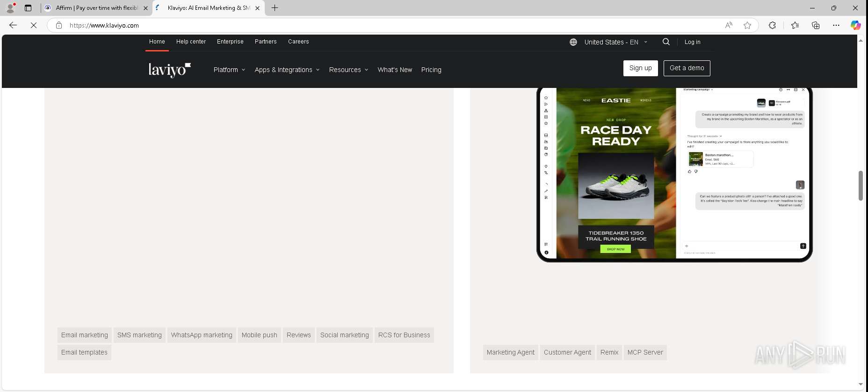Expand the United States - EN selector
Screen dimensions: 868x392
(615, 42)
